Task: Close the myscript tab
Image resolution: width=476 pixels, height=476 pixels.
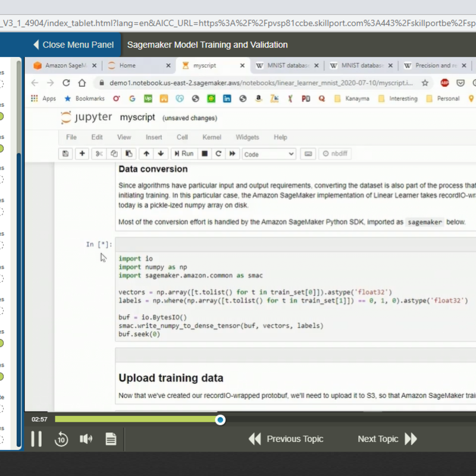Action: [242, 65]
